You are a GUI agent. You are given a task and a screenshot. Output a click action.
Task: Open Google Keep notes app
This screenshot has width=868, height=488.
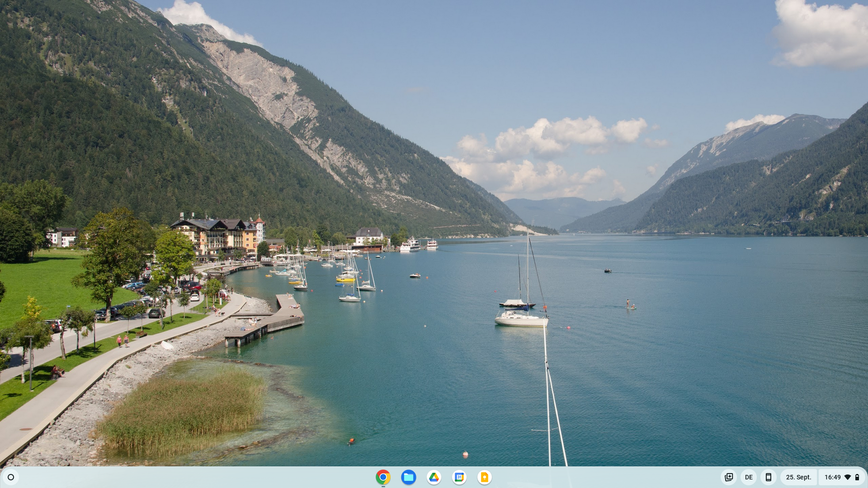point(484,477)
